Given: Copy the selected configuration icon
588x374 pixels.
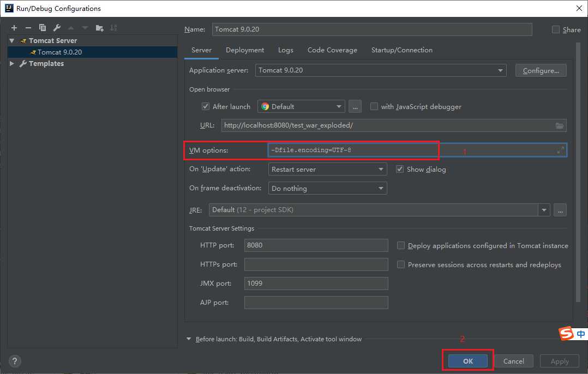Looking at the screenshot, I should [x=43, y=28].
